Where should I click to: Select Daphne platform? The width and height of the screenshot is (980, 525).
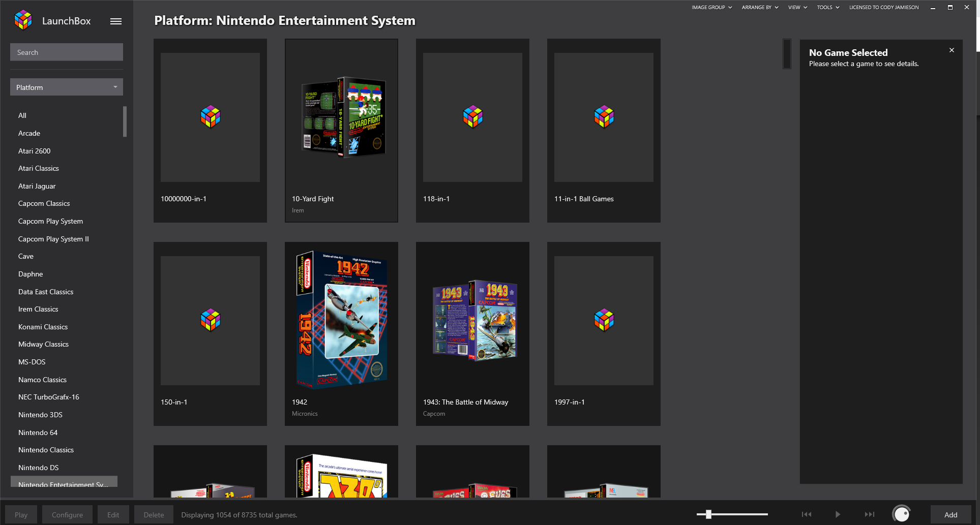(31, 274)
